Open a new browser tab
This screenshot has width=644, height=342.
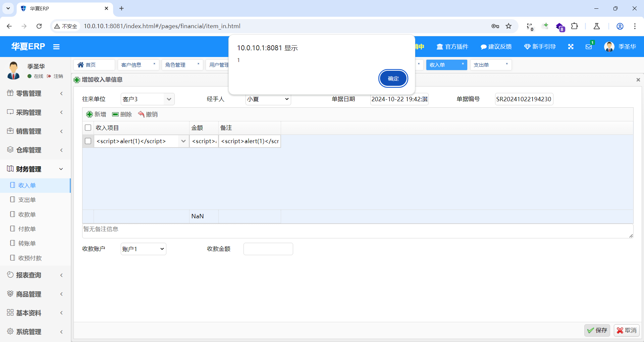click(x=121, y=8)
